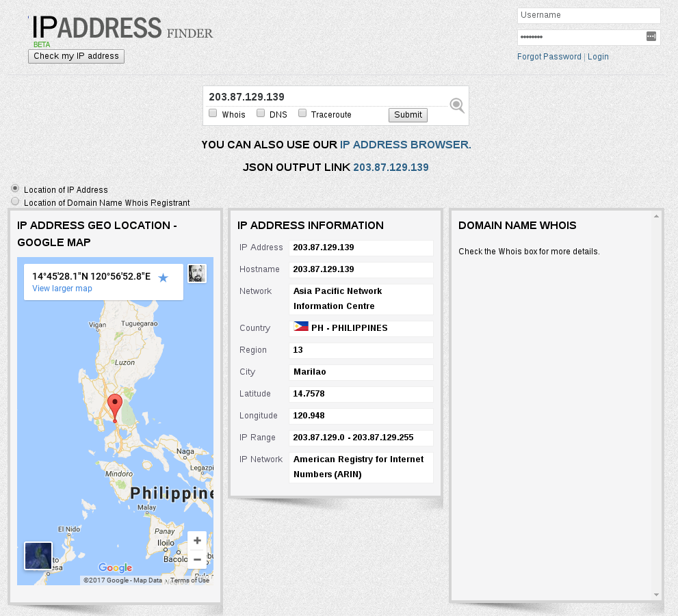
Task: Focus the Username input field
Action: tap(588, 16)
